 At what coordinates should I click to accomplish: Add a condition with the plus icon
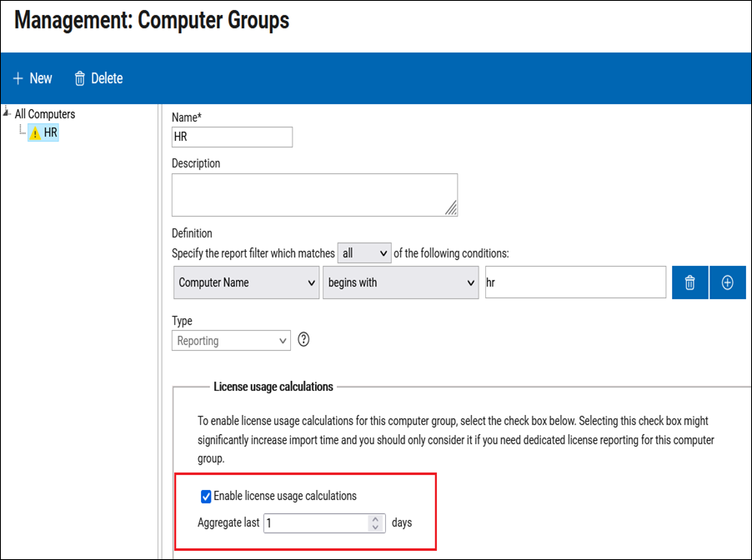pos(728,282)
